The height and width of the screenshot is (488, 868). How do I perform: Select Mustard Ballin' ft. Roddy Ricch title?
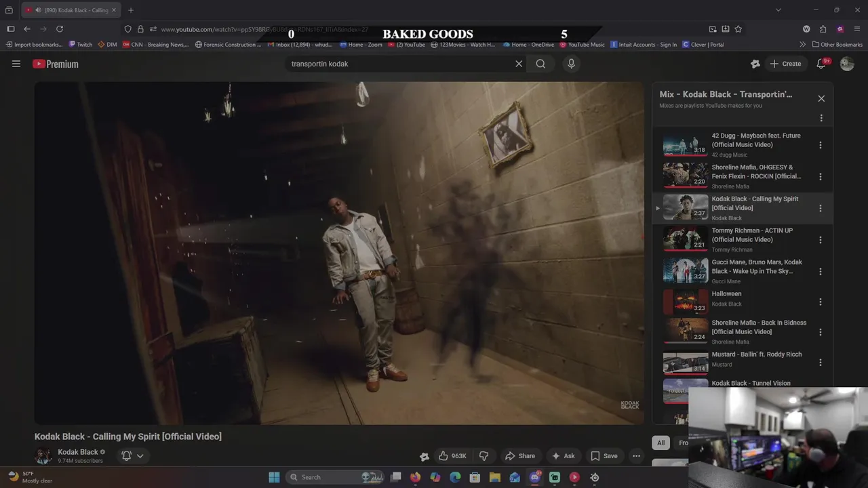tap(757, 354)
